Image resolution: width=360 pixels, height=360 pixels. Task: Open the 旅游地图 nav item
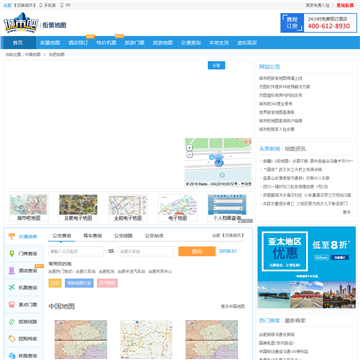(x=163, y=43)
